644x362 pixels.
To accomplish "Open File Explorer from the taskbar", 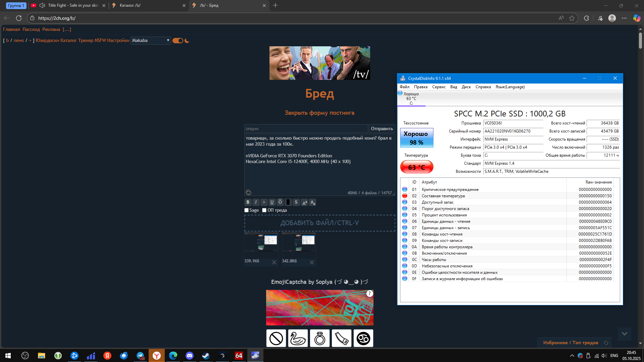I will pos(42,356).
